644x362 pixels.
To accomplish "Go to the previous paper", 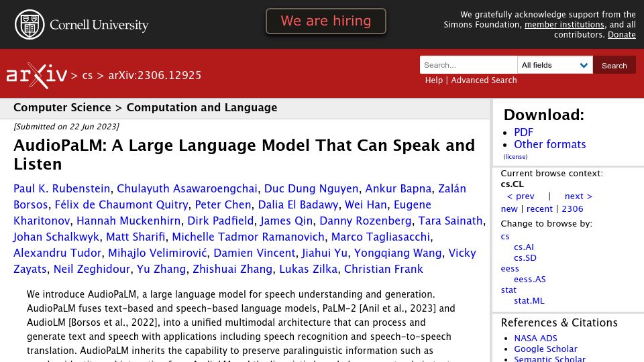I will [x=521, y=196].
